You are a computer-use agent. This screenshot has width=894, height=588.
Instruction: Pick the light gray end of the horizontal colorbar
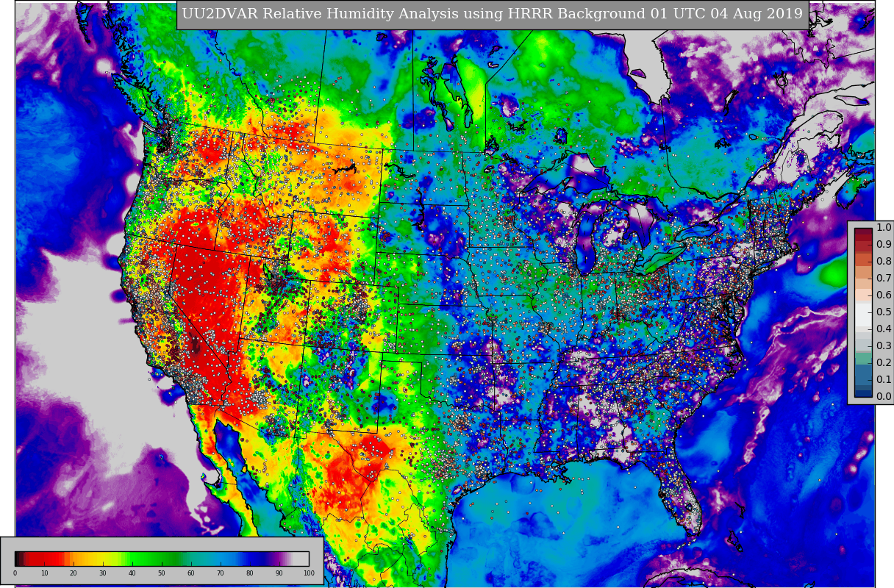tap(301, 559)
